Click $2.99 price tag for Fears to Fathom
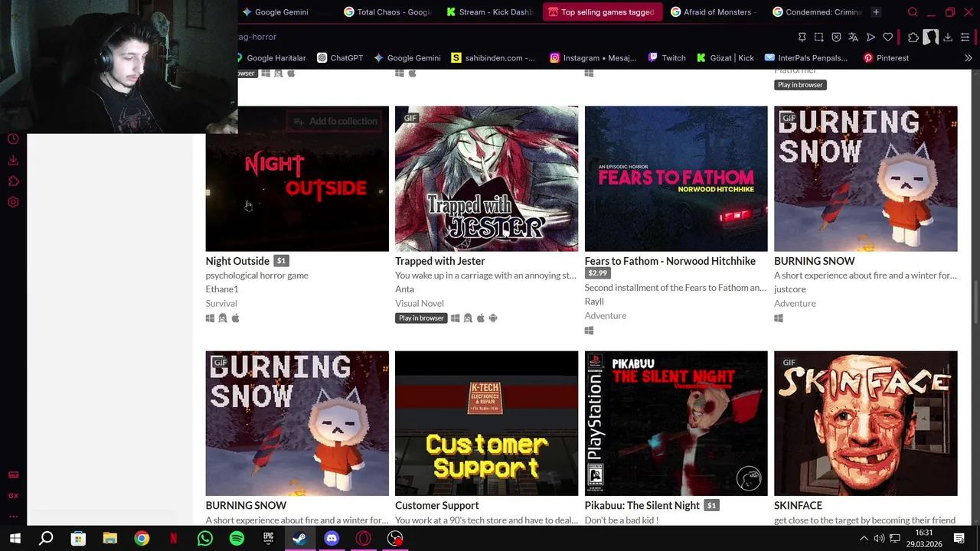980x551 pixels. click(597, 273)
